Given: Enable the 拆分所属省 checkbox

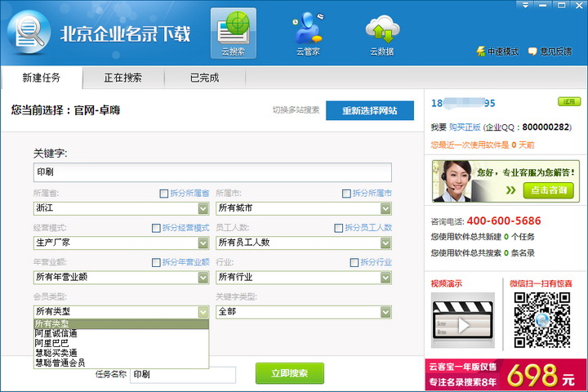Looking at the screenshot, I should coord(164,194).
